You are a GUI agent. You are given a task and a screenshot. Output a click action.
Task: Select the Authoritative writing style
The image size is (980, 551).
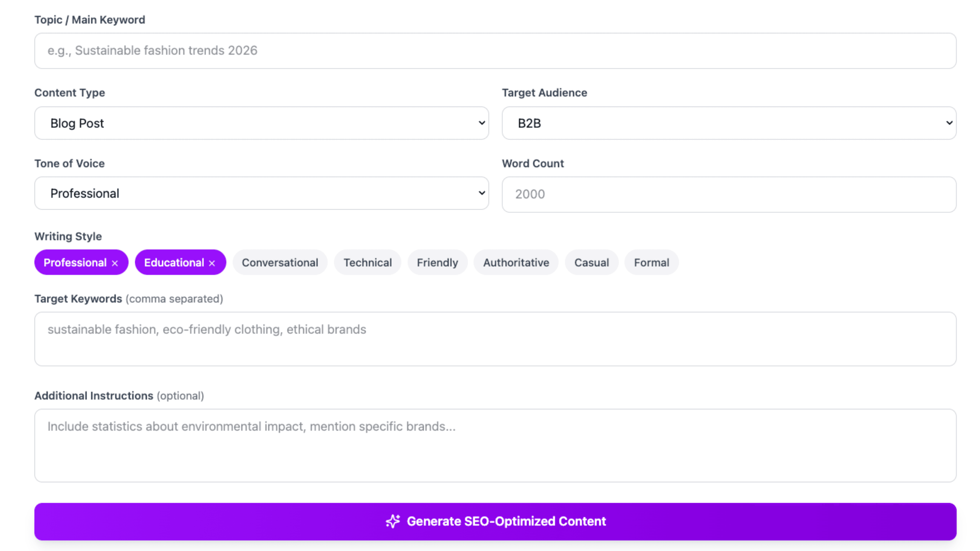(516, 262)
